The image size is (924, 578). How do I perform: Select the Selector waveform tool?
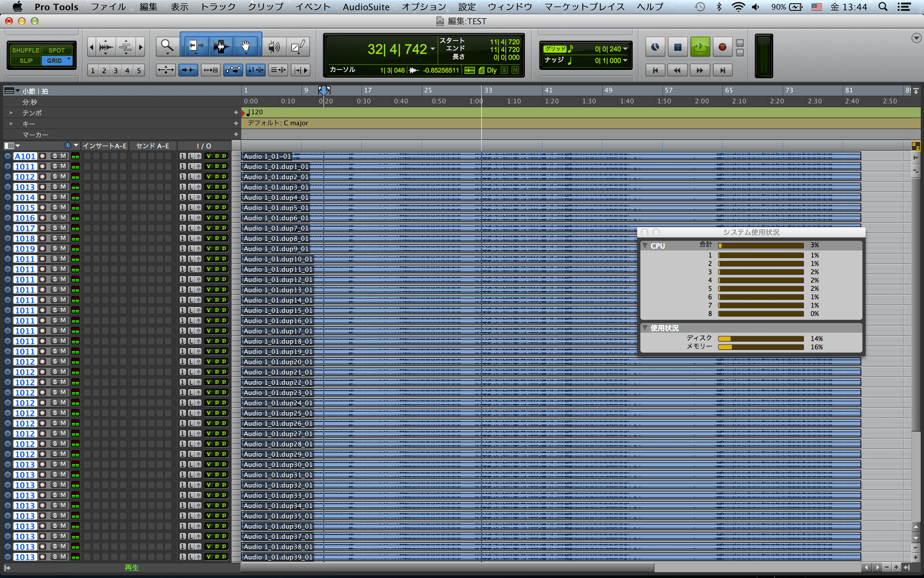pos(221,46)
